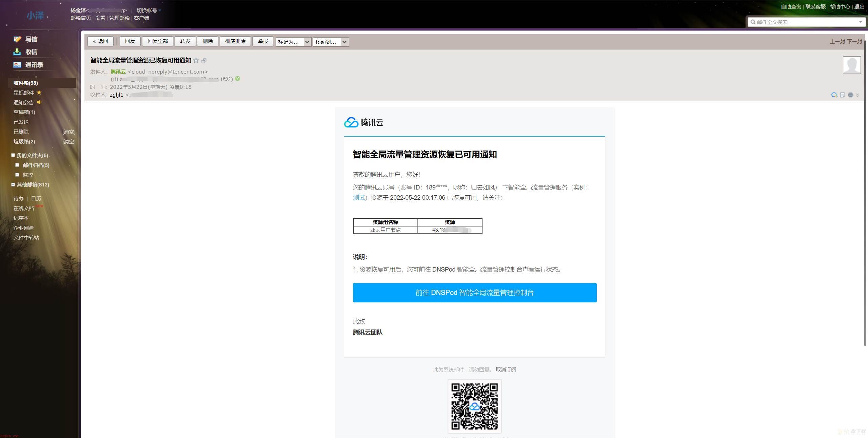This screenshot has height=438, width=868.
Task: Open the 移动到 dropdown
Action: coord(331,42)
